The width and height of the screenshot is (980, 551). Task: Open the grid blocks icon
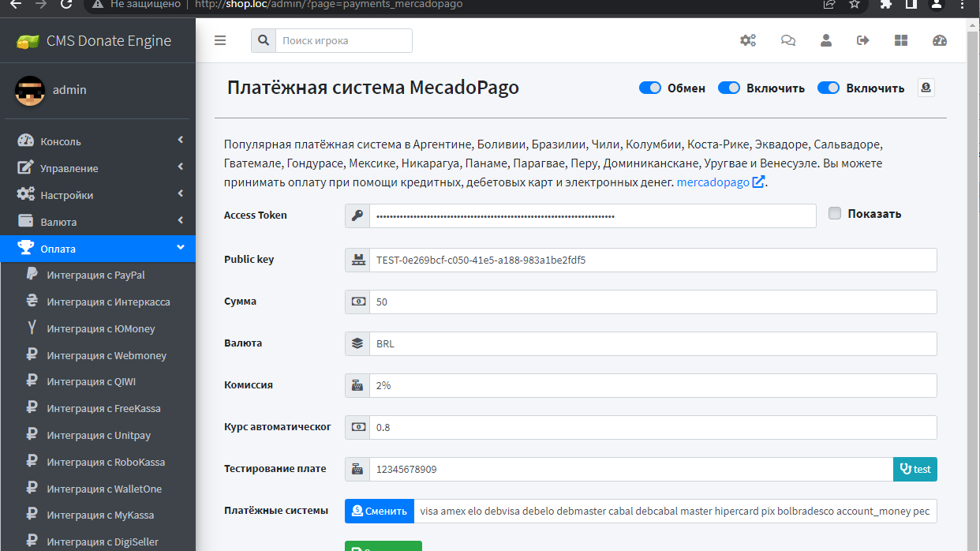[901, 40]
